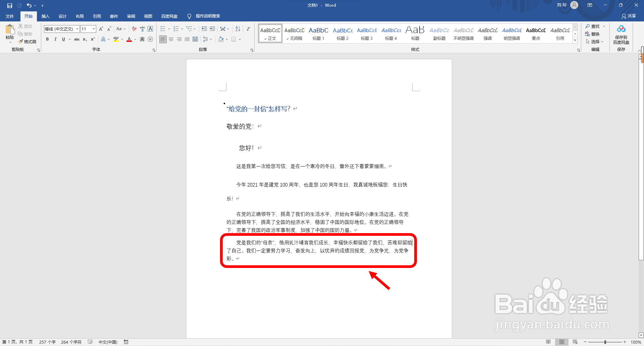Click the numbered list icon
The width and height of the screenshot is (644, 346).
(x=176, y=29)
